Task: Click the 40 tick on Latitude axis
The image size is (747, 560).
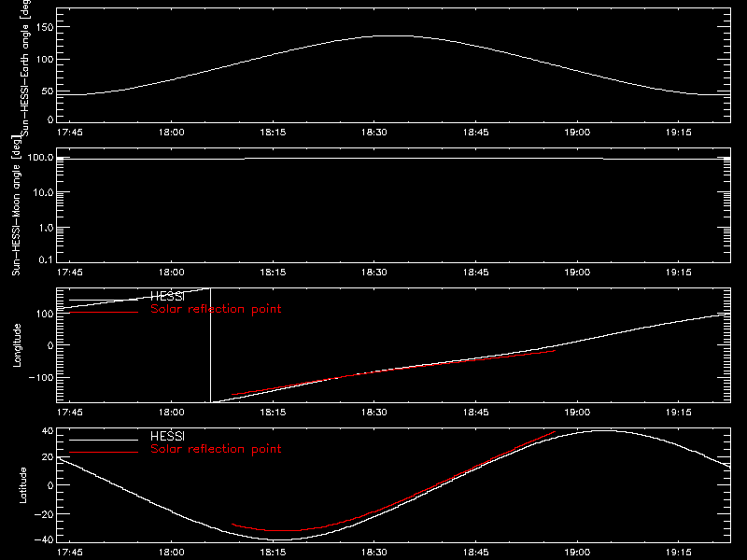Action: point(48,431)
